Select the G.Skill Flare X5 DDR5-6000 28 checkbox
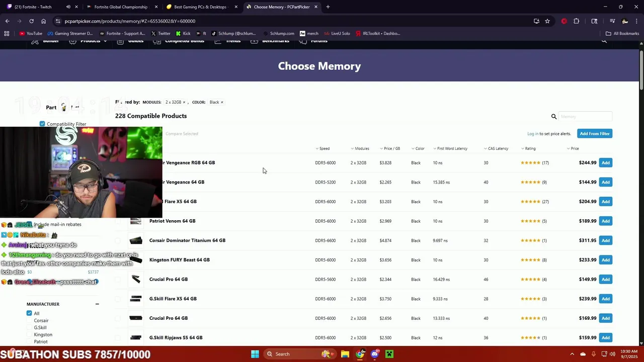This screenshot has height=362, width=644. coord(118,299)
